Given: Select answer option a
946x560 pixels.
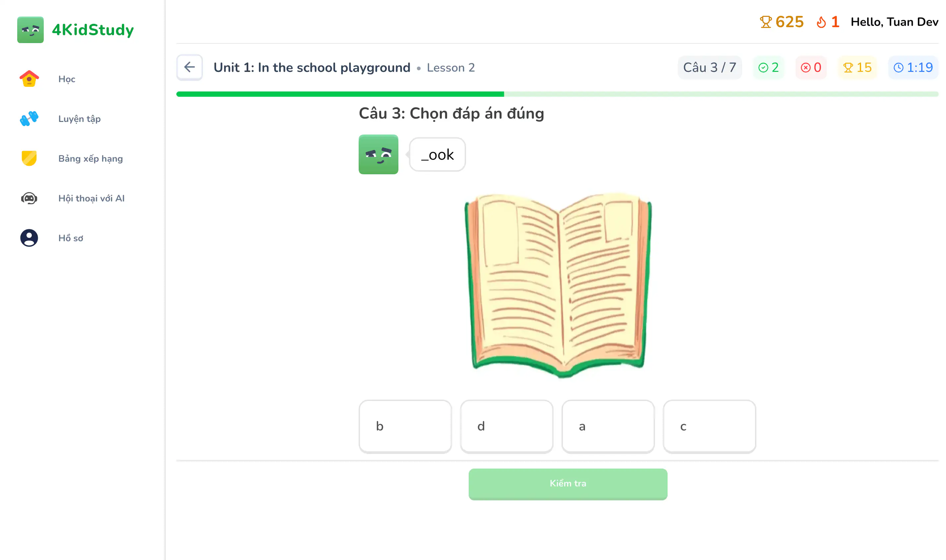Looking at the screenshot, I should [x=608, y=426].
